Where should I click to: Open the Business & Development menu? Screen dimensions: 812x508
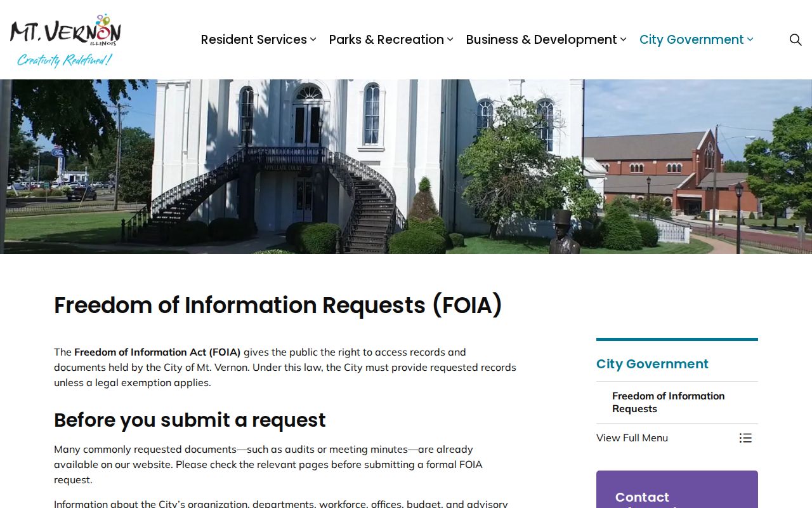pos(541,39)
